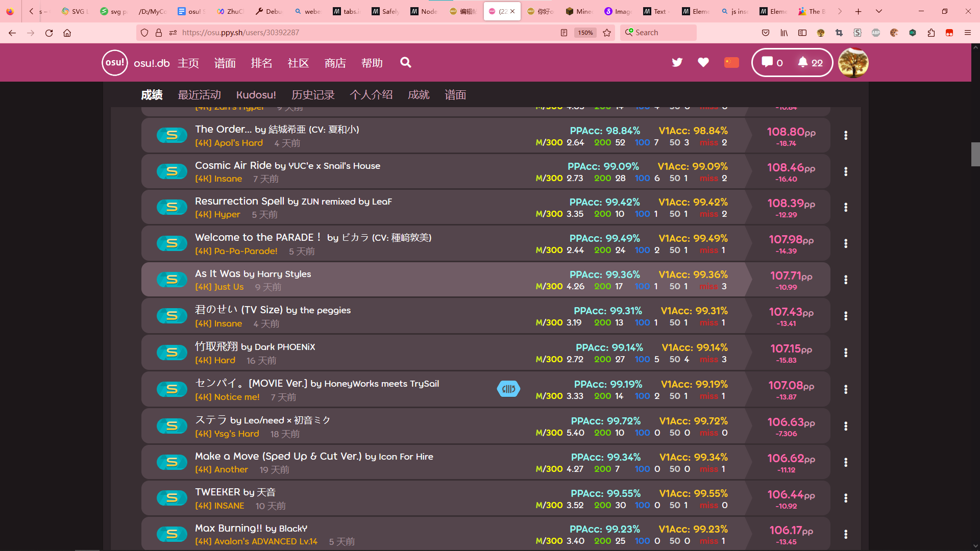Screen dimensions: 980x551
Task: Jump to 历史记录 section tab
Action: [313, 95]
